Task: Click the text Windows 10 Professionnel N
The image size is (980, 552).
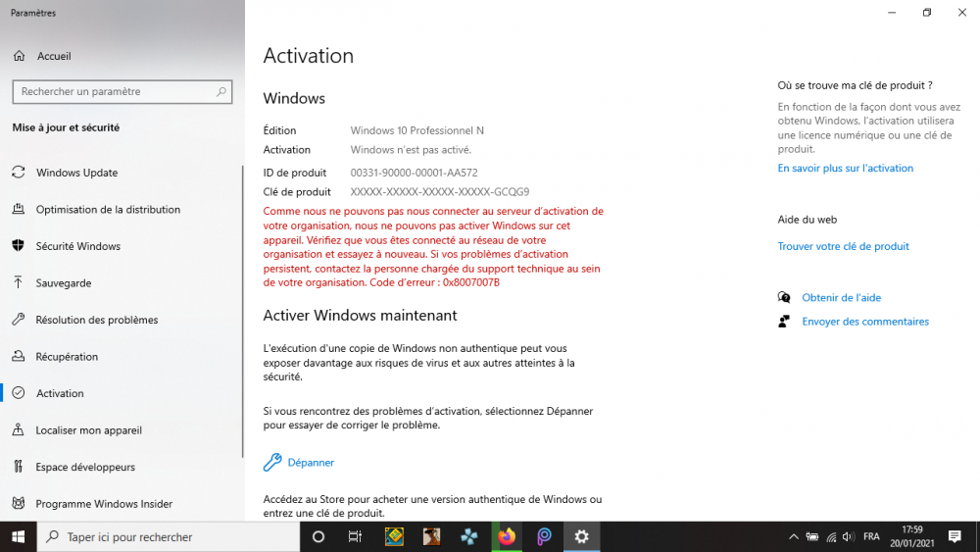Action: point(416,130)
